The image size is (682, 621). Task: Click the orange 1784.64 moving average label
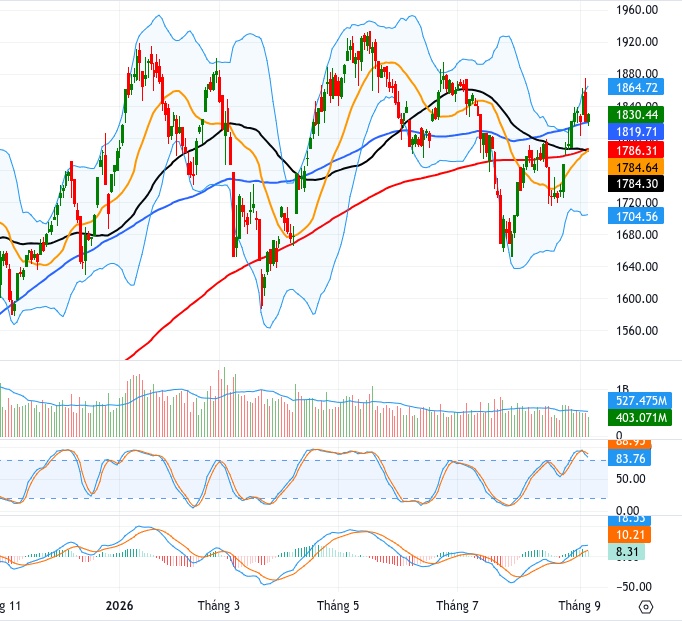click(x=636, y=167)
